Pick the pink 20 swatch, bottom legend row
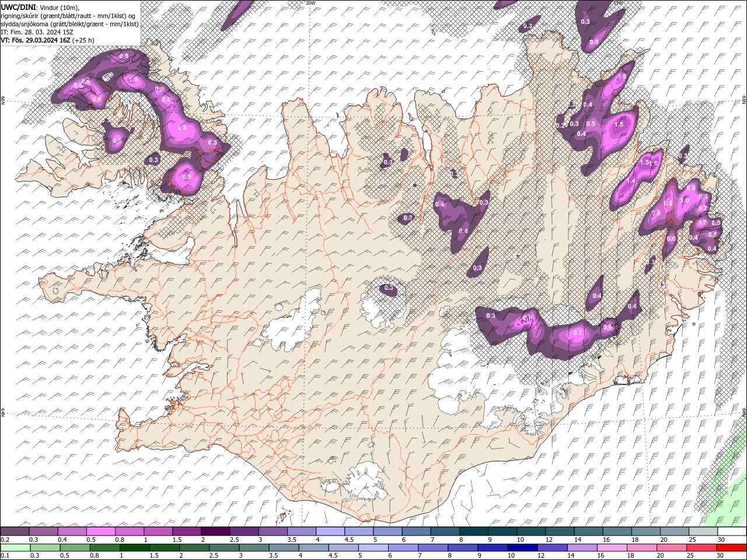 click(671, 548)
